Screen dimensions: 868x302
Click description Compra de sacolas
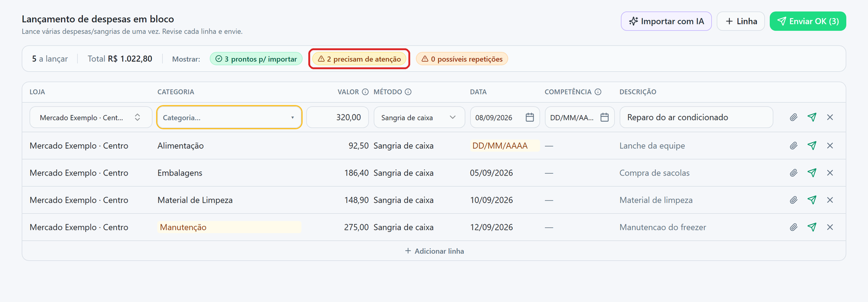tap(655, 173)
